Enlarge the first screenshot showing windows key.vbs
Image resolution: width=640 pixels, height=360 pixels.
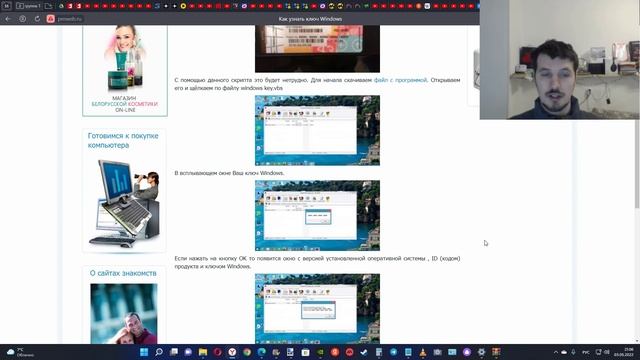pyautogui.click(x=317, y=130)
